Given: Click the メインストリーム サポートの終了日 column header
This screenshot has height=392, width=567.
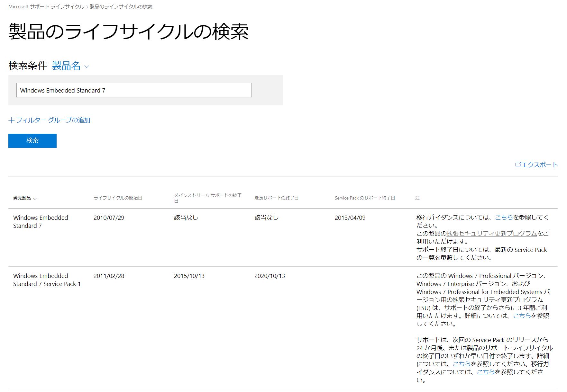Looking at the screenshot, I should 208,198.
